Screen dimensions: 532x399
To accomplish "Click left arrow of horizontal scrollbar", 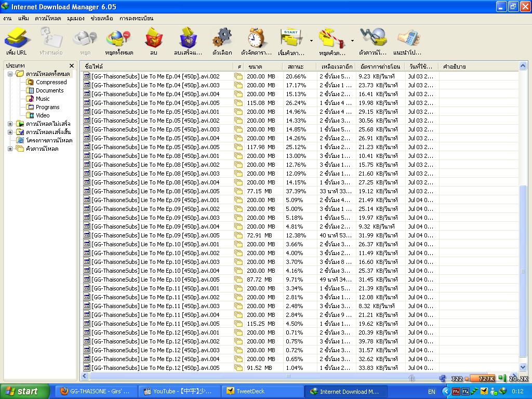I will pos(85,376).
